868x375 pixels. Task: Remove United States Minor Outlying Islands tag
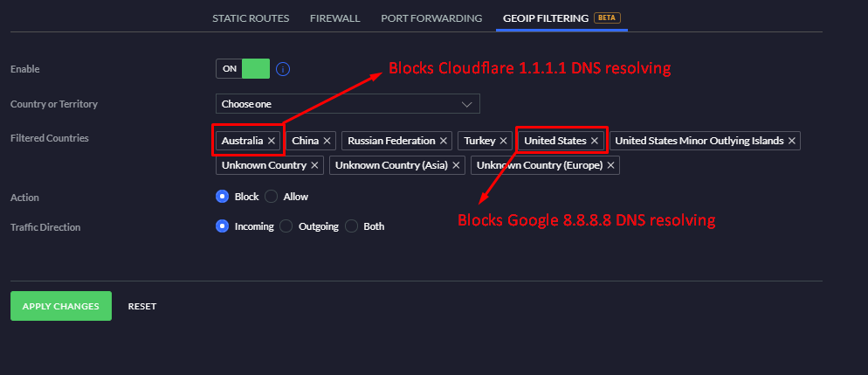click(x=792, y=141)
